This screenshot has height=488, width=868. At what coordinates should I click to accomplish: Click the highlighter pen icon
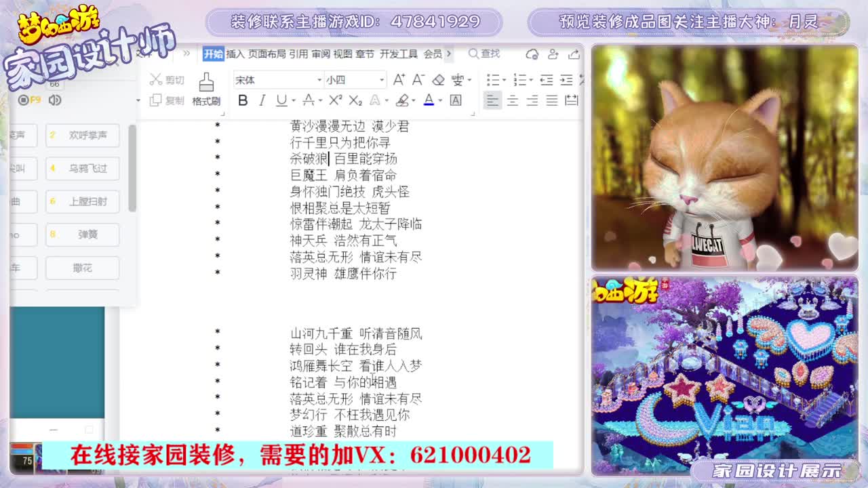[402, 100]
